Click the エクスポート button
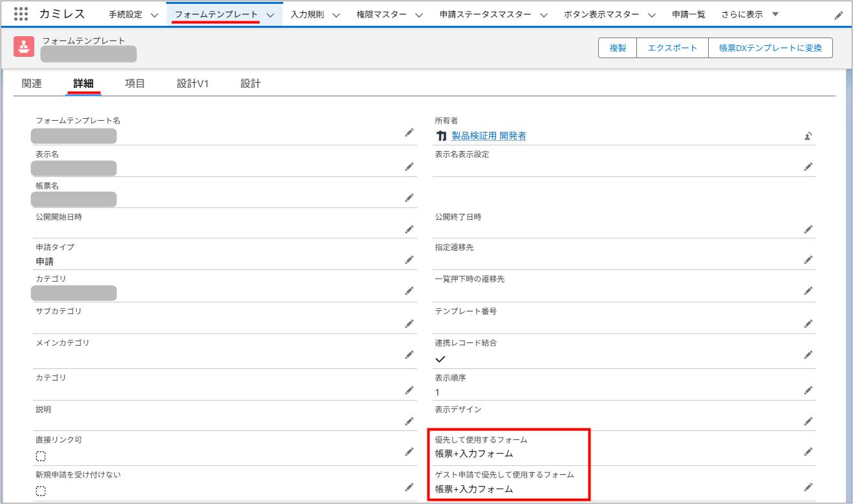Image resolution: width=853 pixels, height=504 pixels. (672, 47)
